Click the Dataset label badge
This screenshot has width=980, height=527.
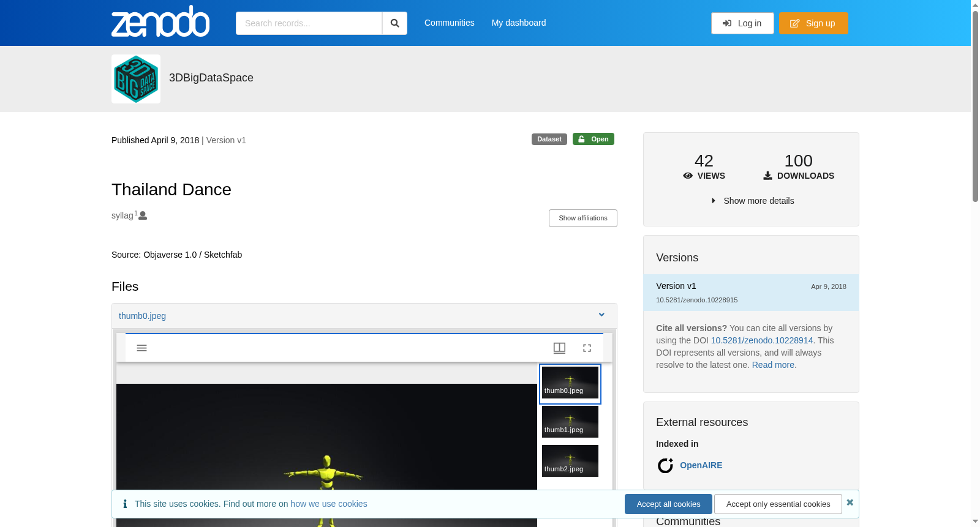(x=549, y=139)
